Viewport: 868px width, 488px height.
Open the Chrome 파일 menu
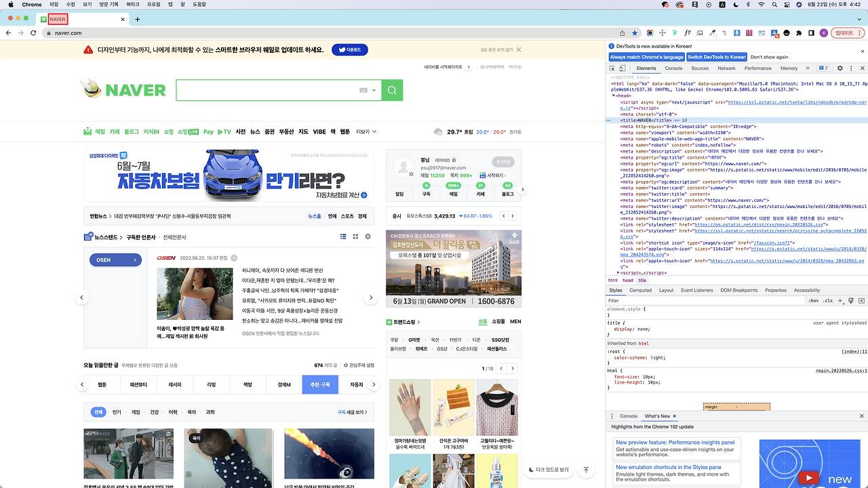pyautogui.click(x=54, y=5)
